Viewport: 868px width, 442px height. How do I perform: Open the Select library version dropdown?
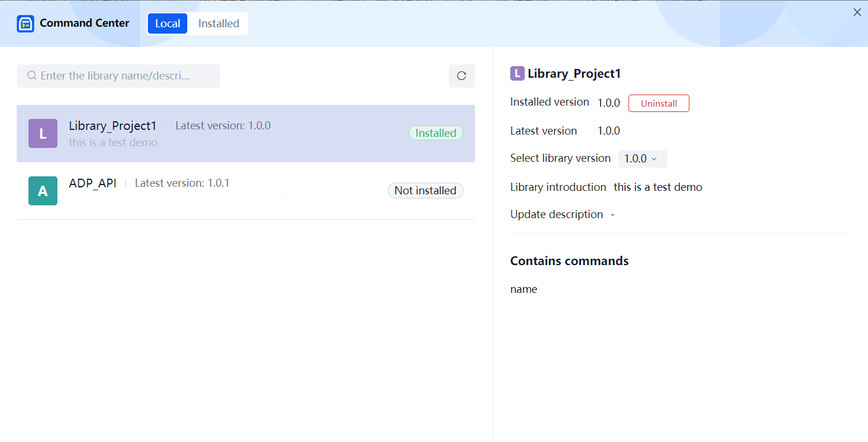[642, 159]
